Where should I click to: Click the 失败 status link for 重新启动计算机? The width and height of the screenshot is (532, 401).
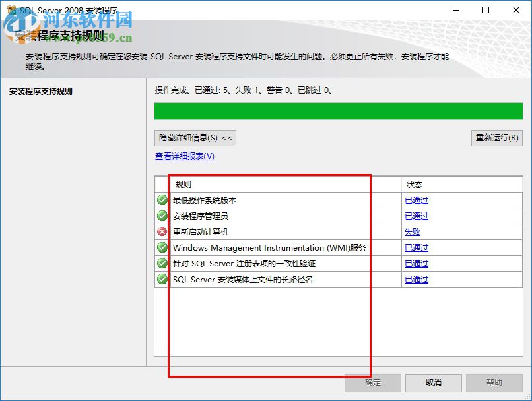(413, 231)
